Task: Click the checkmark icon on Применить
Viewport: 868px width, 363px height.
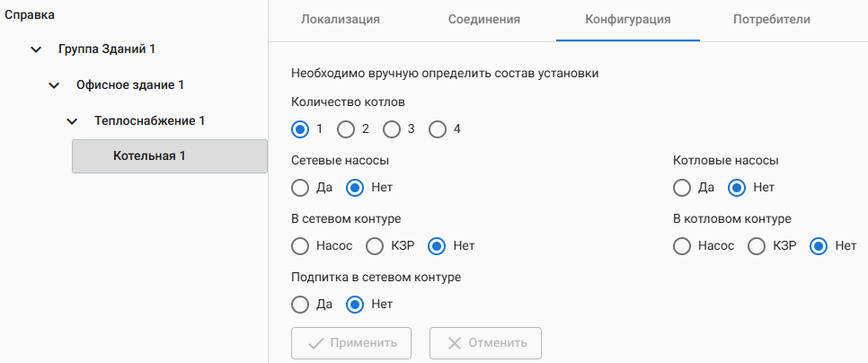Action: coord(316,343)
